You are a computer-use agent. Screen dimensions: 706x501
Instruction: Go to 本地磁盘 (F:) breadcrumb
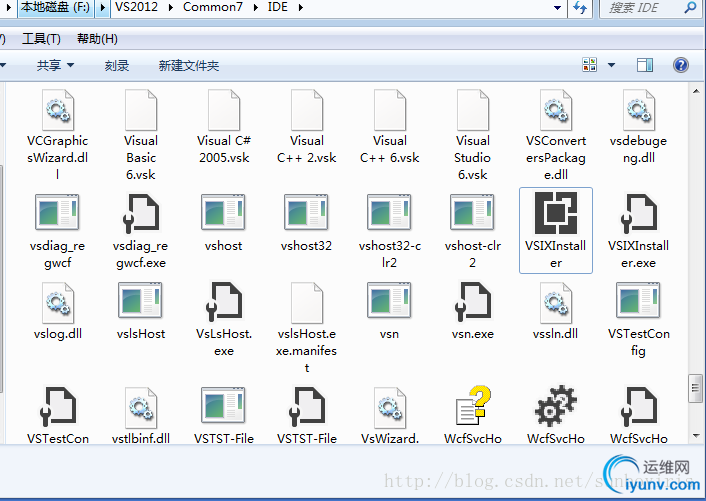55,8
